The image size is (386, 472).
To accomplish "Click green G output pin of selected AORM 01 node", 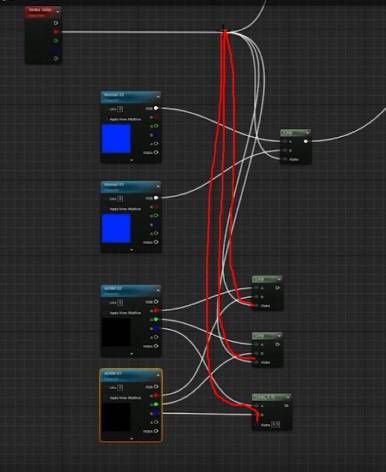I will coord(156,404).
